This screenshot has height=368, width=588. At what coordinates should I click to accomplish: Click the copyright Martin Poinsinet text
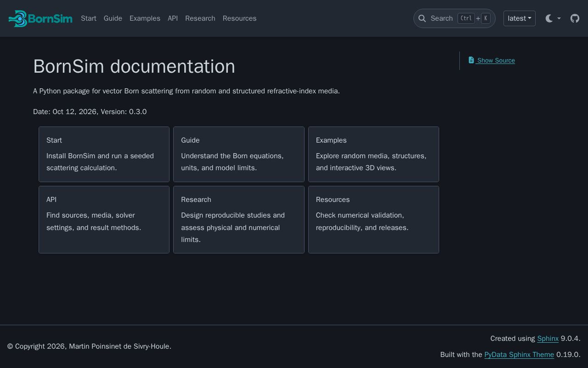[89, 346]
